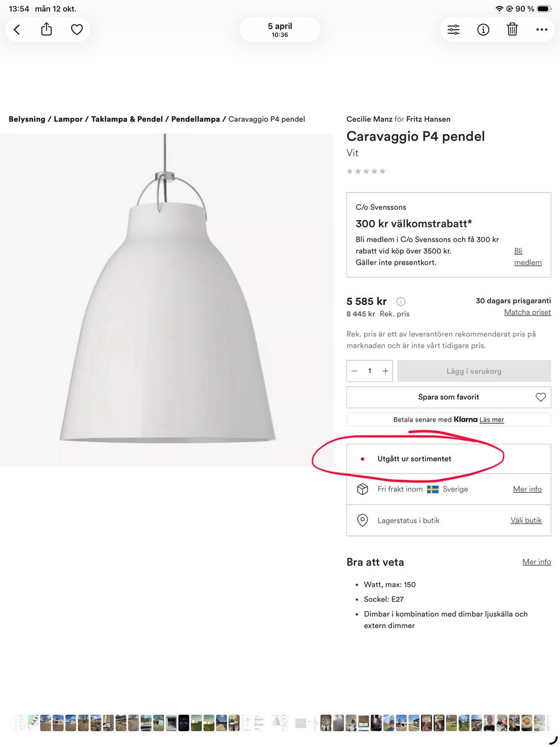Tap the heart in Spara som favorit
The width and height of the screenshot is (560, 747).
pyautogui.click(x=541, y=397)
